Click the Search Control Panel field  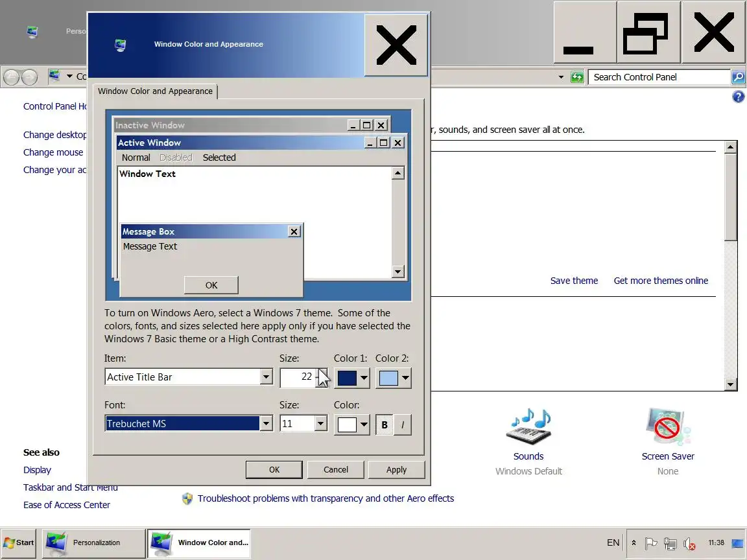pyautogui.click(x=659, y=77)
